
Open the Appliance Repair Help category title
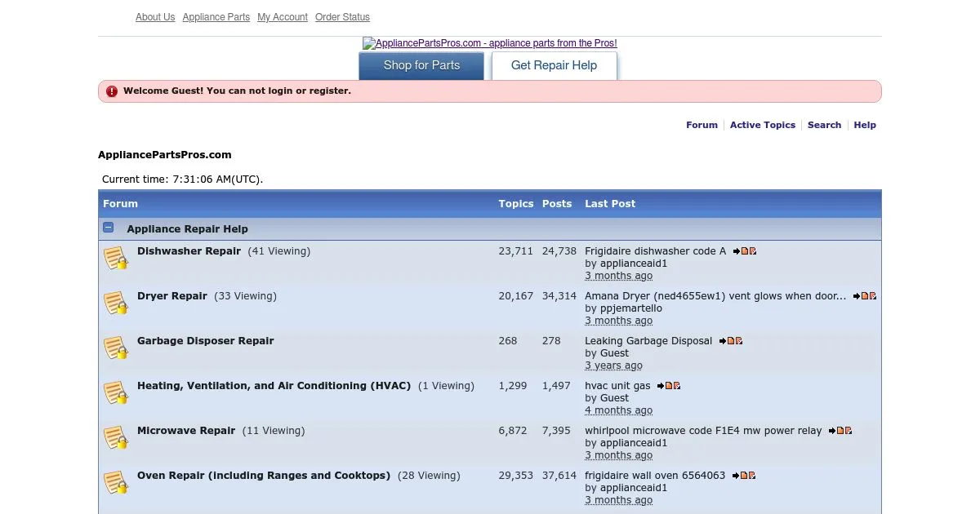(x=188, y=229)
